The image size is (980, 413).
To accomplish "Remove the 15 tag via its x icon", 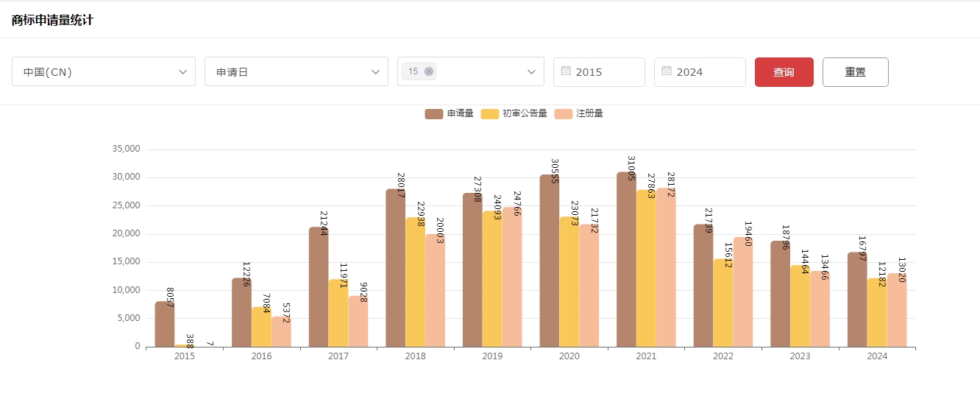I will [x=429, y=71].
